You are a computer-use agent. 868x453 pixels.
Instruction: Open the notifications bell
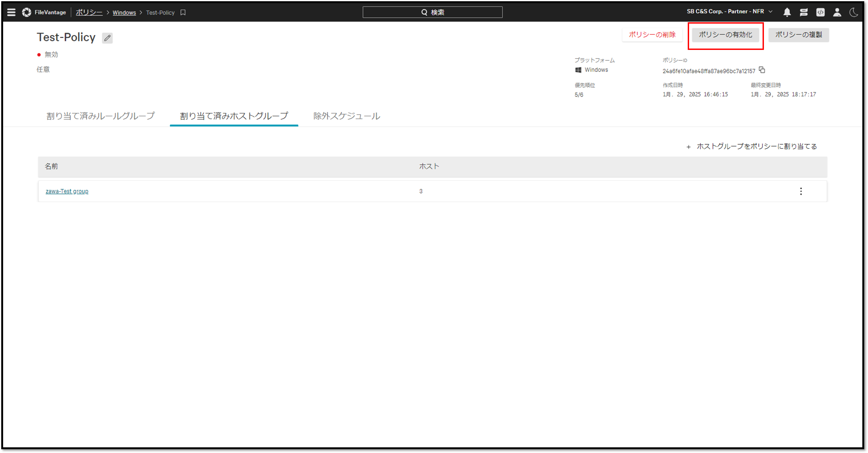pyautogui.click(x=787, y=12)
